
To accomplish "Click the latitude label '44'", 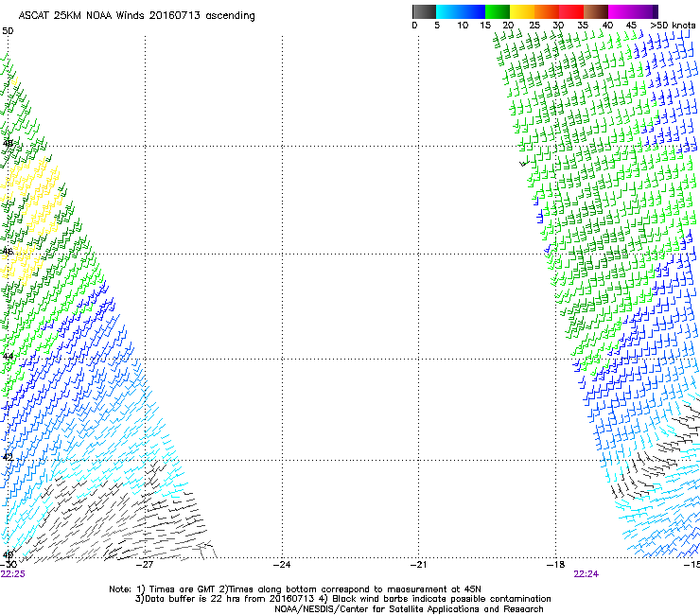I will click(x=8, y=357).
